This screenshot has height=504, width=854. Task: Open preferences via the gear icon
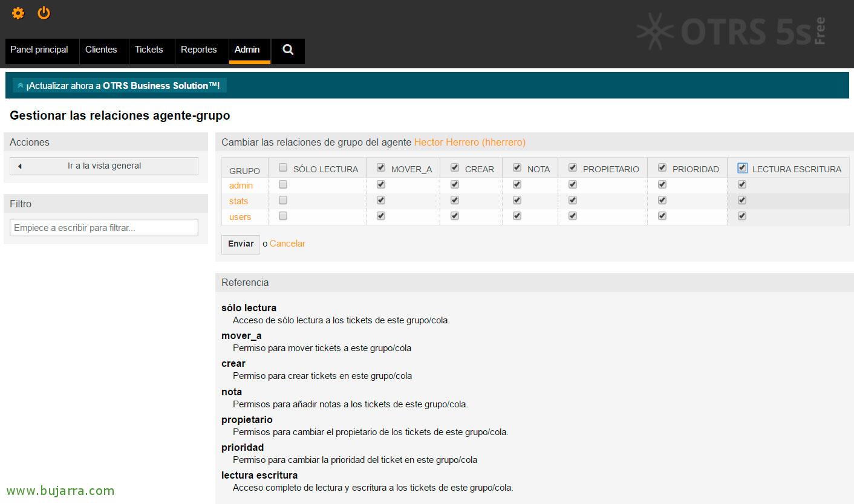click(x=18, y=13)
